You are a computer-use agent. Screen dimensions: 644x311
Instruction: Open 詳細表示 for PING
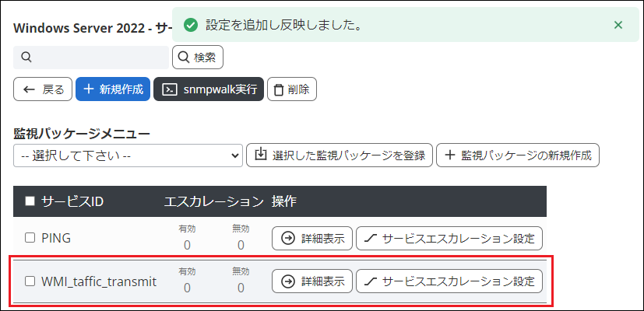click(312, 238)
